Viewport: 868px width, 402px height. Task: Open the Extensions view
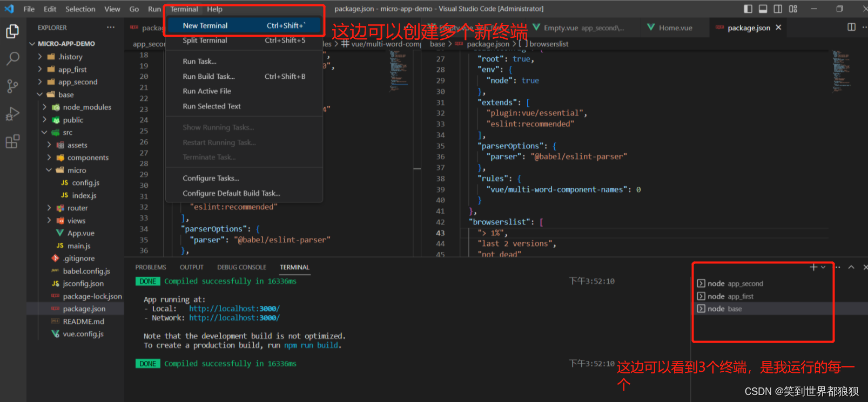pos(12,141)
